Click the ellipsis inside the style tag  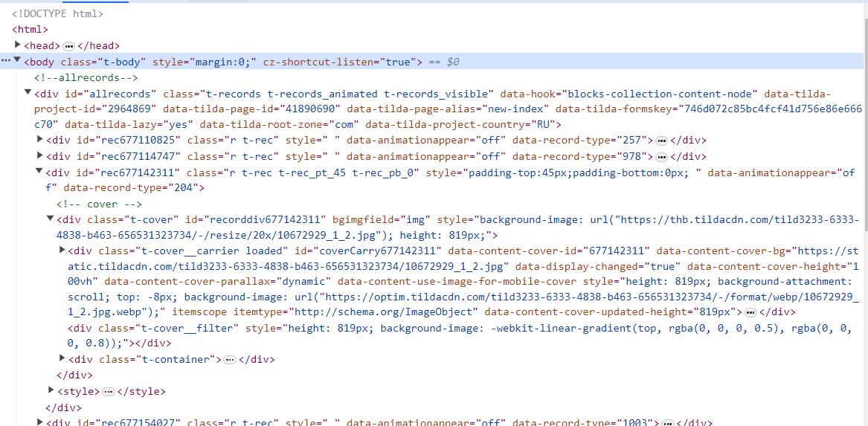(109, 392)
